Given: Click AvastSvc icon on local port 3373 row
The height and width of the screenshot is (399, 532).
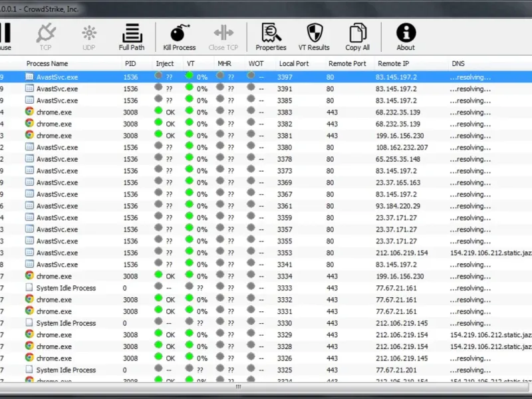Looking at the screenshot, I should coord(29,170).
